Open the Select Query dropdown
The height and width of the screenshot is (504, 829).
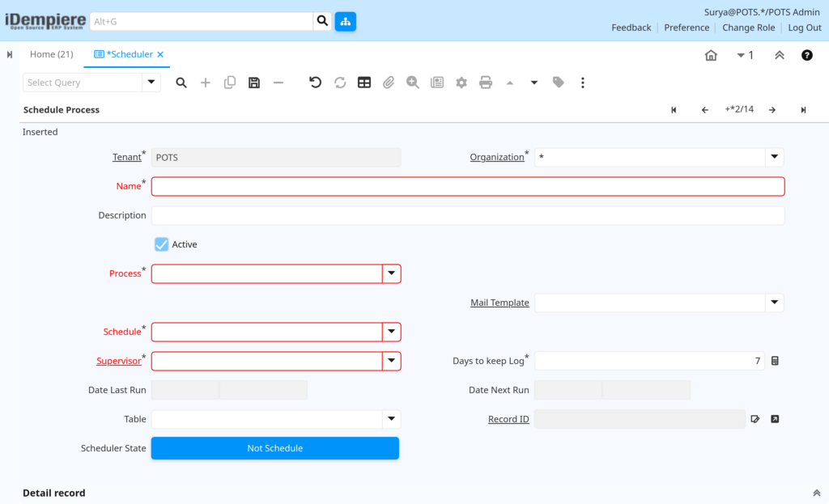pos(151,83)
